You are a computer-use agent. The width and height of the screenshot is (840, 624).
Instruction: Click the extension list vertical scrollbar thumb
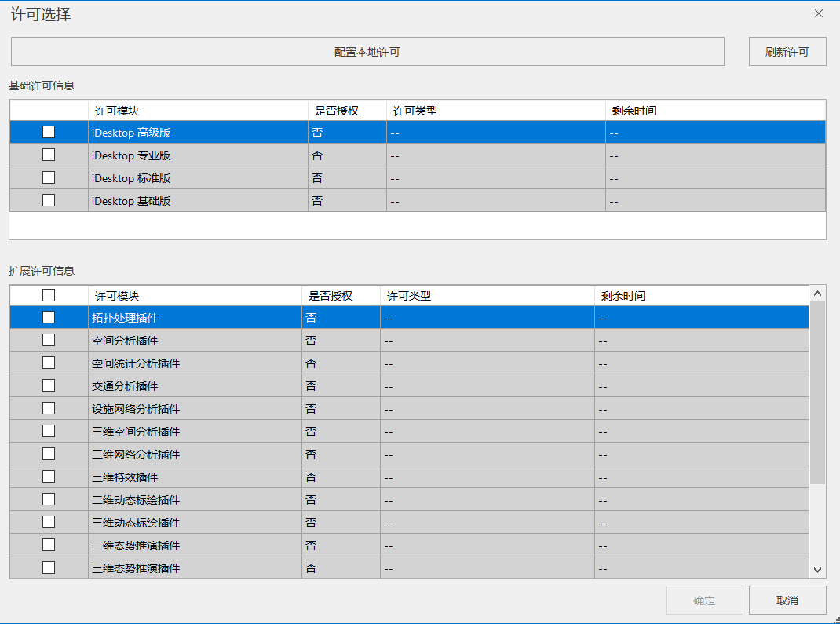click(817, 392)
